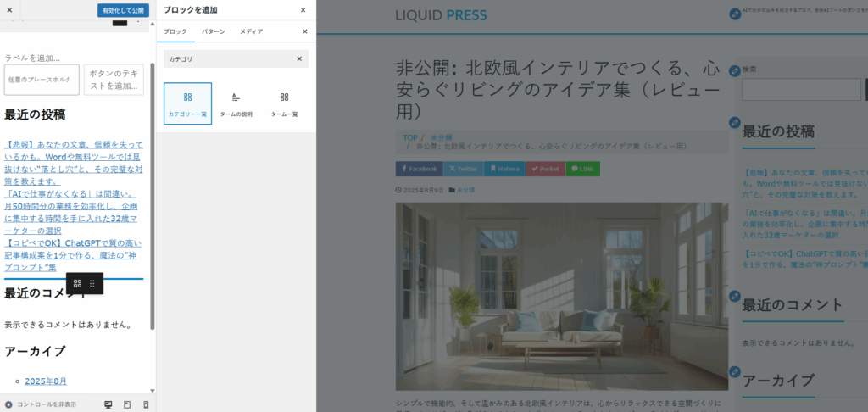Open the メディア tab
Screen dimensions: 868x412
point(251,31)
